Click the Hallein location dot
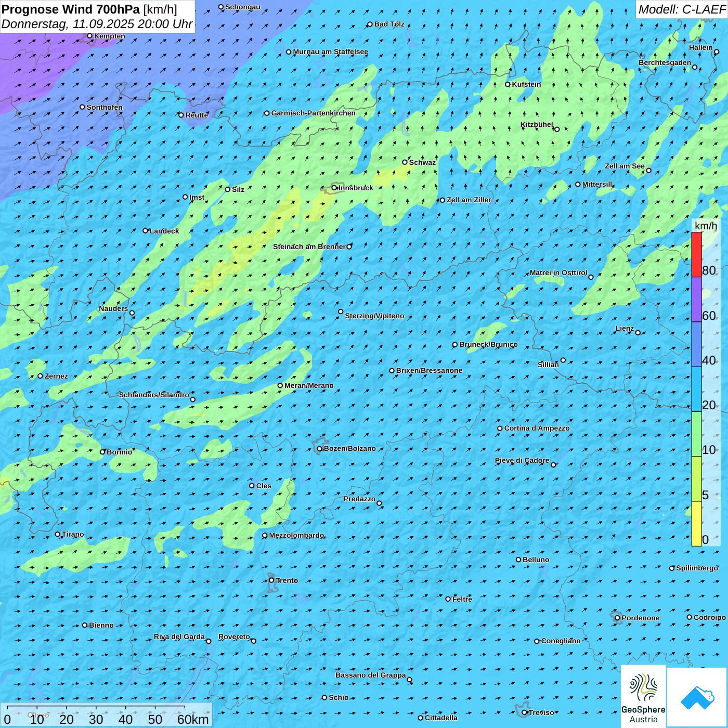The width and height of the screenshot is (728, 728). (x=716, y=51)
